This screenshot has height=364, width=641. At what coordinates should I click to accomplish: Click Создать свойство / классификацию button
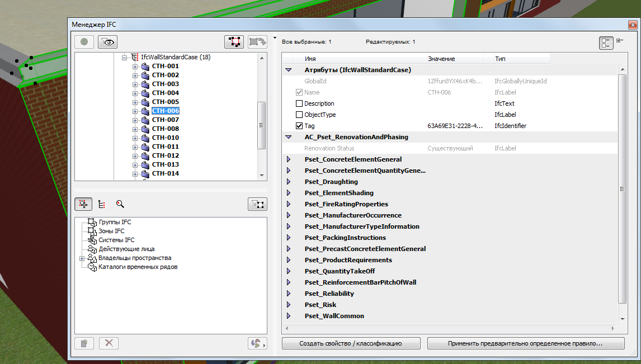(x=351, y=343)
